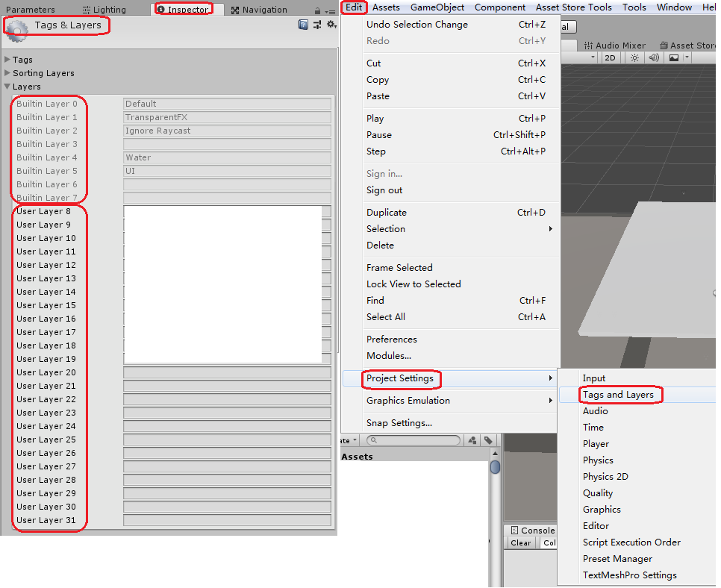Open the Inspector gear settings menu
This screenshot has height=588, width=721.
click(331, 25)
